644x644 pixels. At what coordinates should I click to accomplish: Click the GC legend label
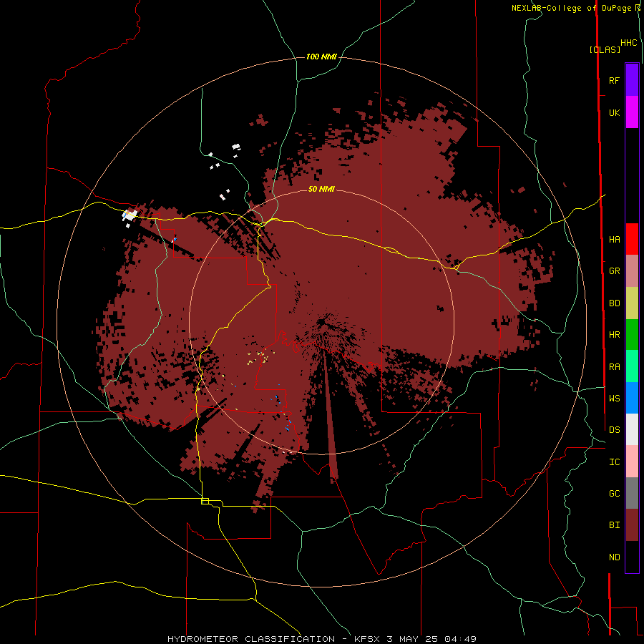click(x=614, y=494)
